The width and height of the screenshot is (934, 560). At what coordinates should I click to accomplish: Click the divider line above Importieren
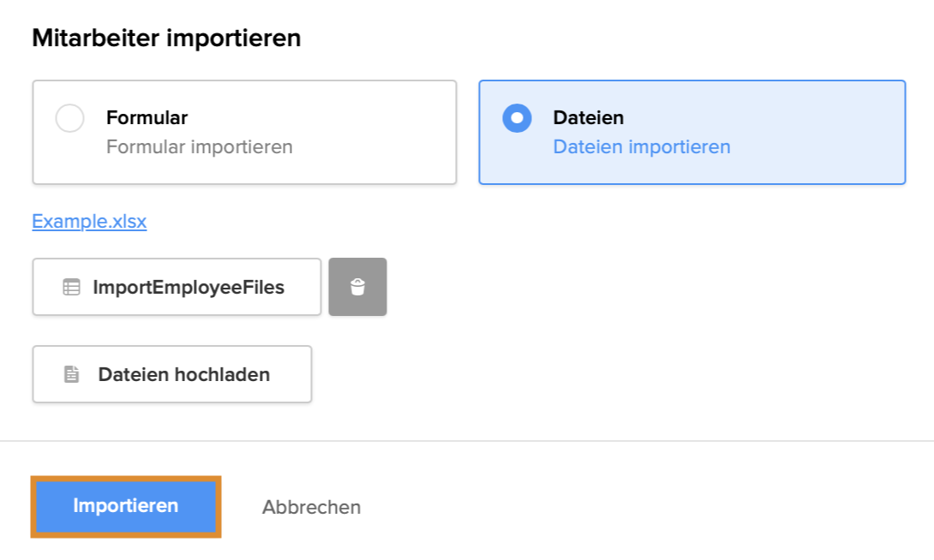click(467, 441)
